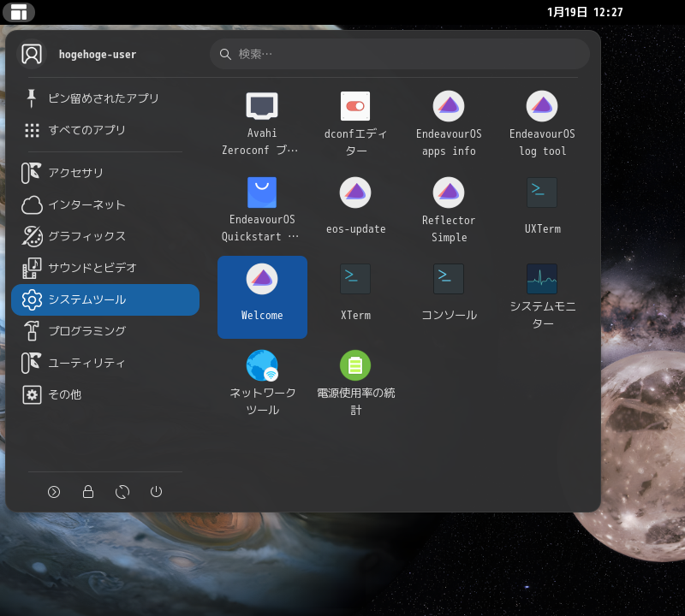
Task: Open the Network Tools (ネットワークツール) app
Action: [262, 382]
